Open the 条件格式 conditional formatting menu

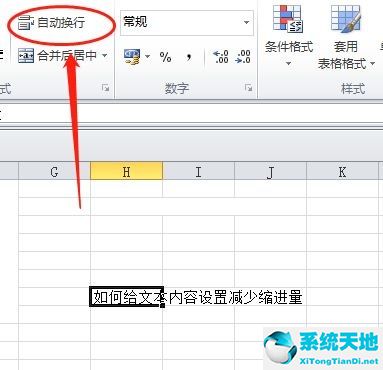pos(289,35)
